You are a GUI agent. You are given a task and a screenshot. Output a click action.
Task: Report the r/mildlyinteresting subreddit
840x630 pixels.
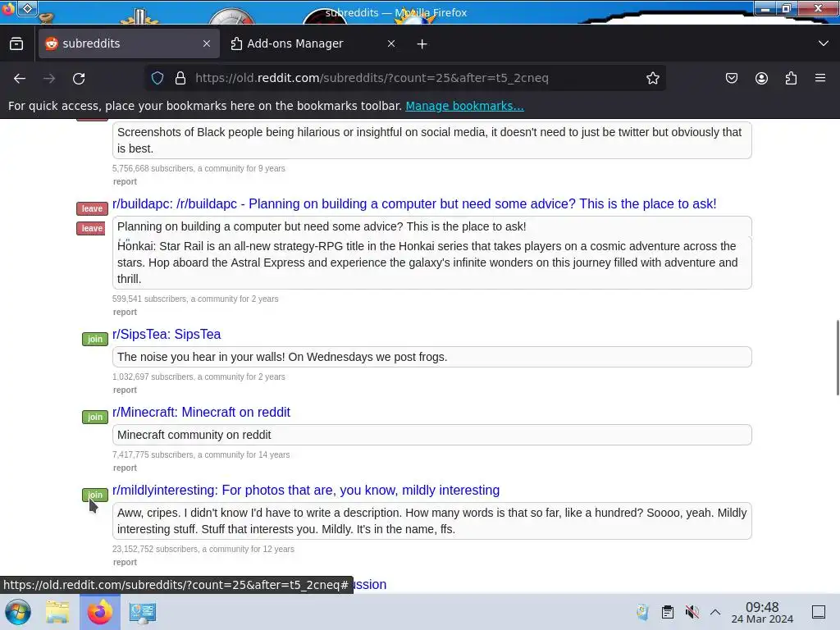tap(125, 563)
